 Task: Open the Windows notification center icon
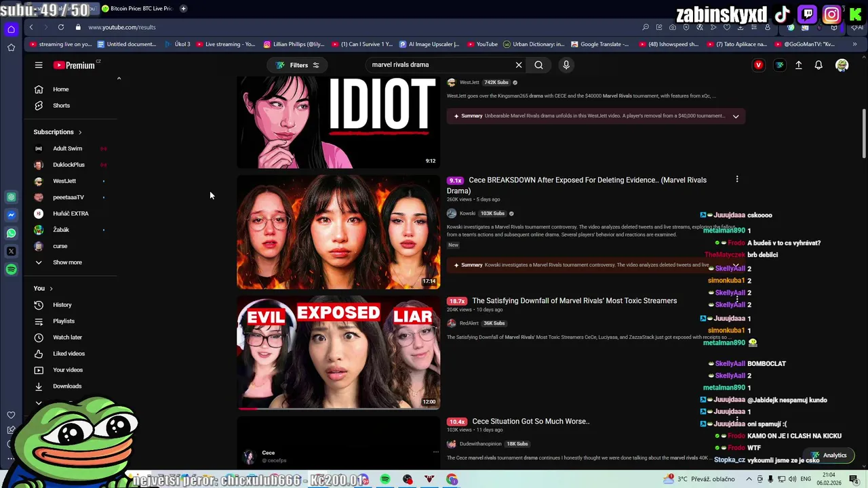pos(854,479)
